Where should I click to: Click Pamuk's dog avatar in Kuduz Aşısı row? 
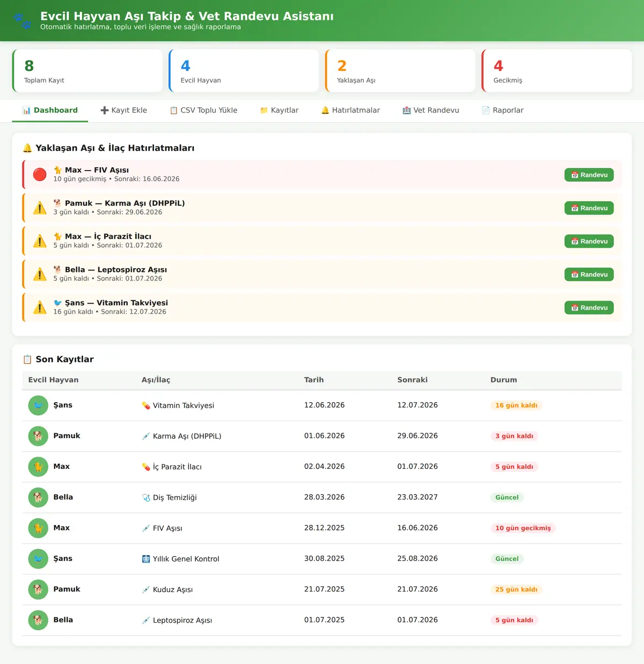tap(38, 589)
